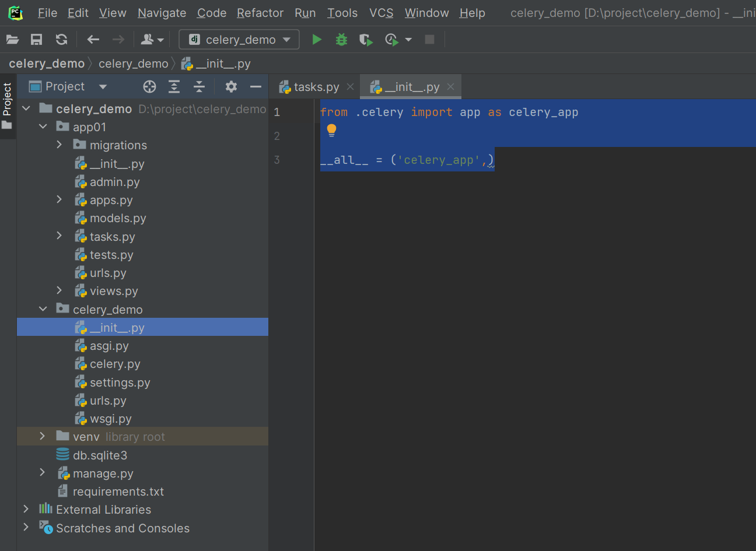
Task: Open the Tools menu
Action: (x=342, y=13)
